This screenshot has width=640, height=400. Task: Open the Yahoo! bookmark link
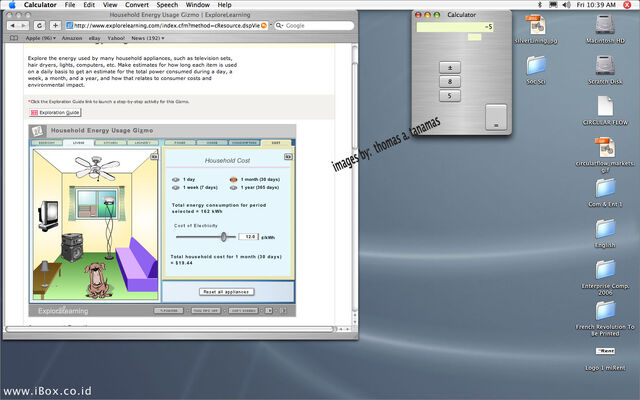[x=116, y=38]
